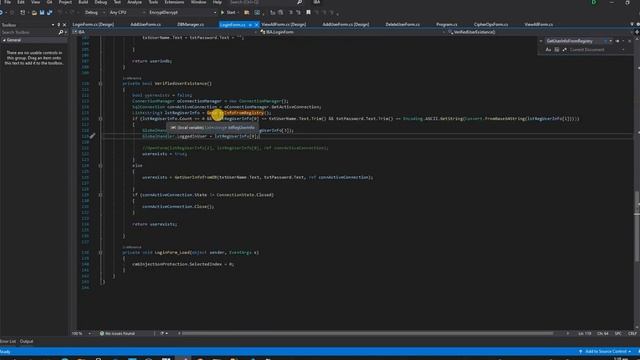
Task: Switch to CipherOpsForm.cs tab
Action: [x=491, y=24]
